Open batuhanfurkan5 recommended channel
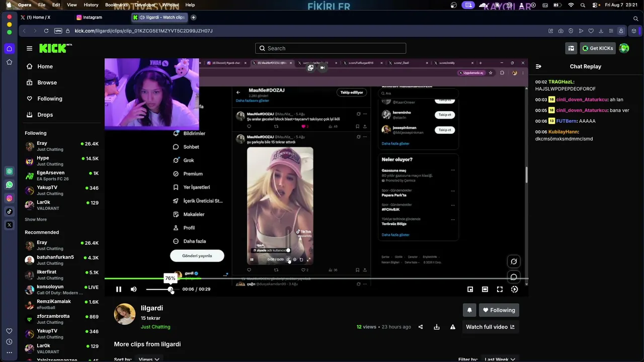Image resolution: width=644 pixels, height=362 pixels. tap(61, 260)
